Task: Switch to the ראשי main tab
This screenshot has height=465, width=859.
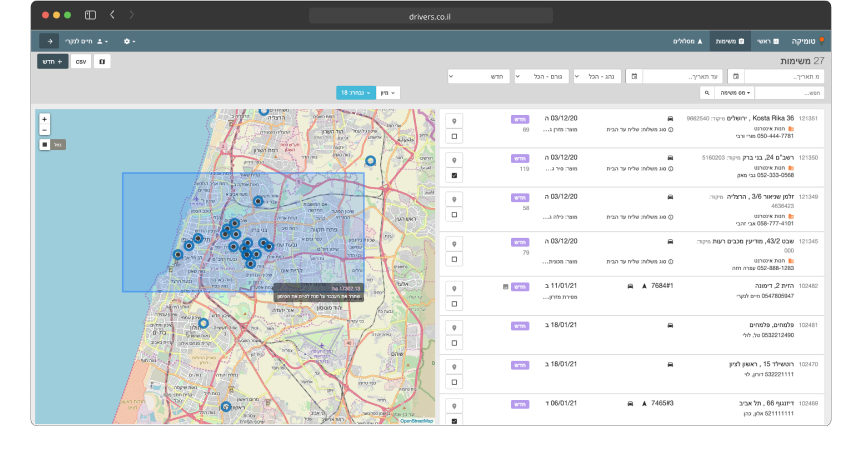Action: click(768, 41)
